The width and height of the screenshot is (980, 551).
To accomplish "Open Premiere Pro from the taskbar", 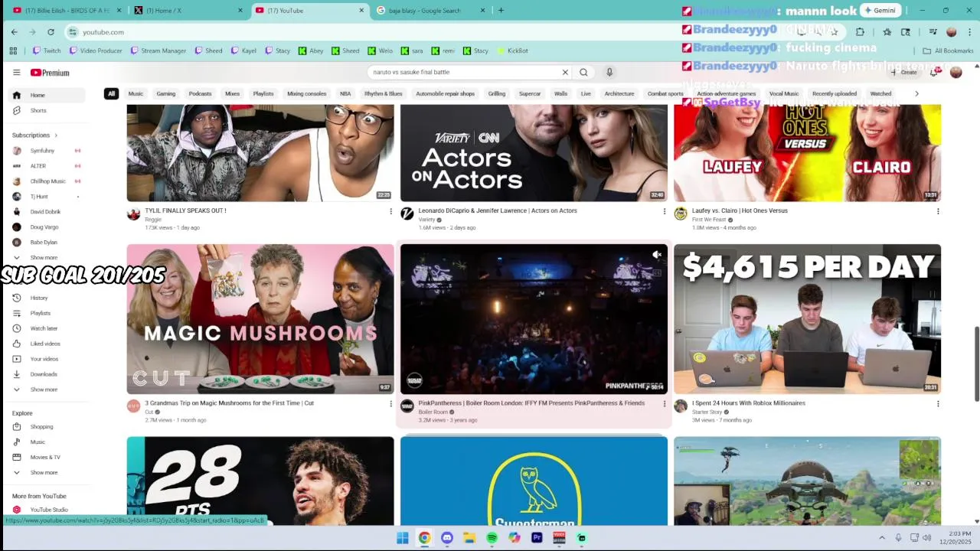I will click(x=537, y=538).
